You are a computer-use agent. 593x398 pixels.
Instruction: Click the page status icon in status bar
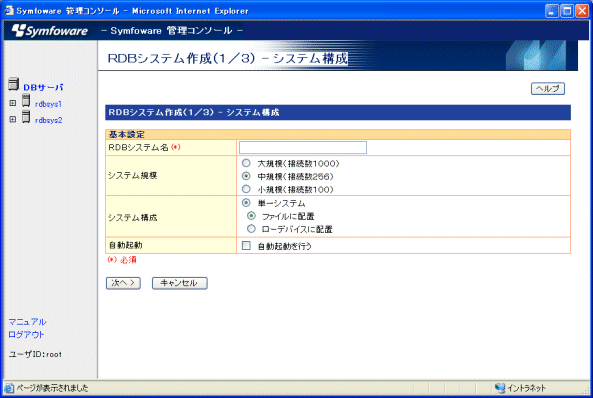pos(9,388)
